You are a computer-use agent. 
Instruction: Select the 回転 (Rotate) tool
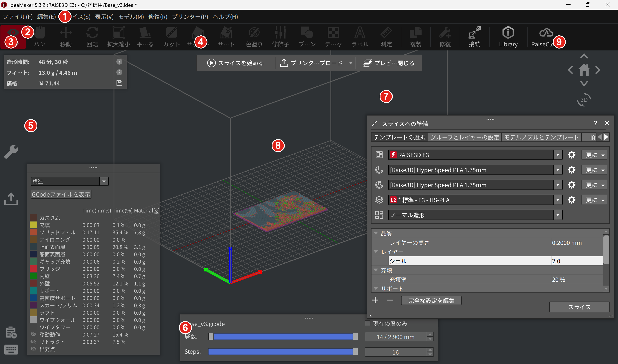[x=92, y=37]
